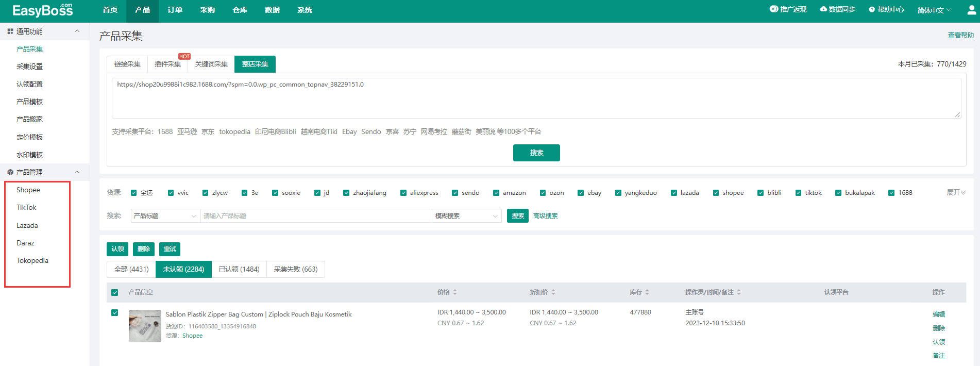Toggle the amazon source checkbox

(x=496, y=193)
